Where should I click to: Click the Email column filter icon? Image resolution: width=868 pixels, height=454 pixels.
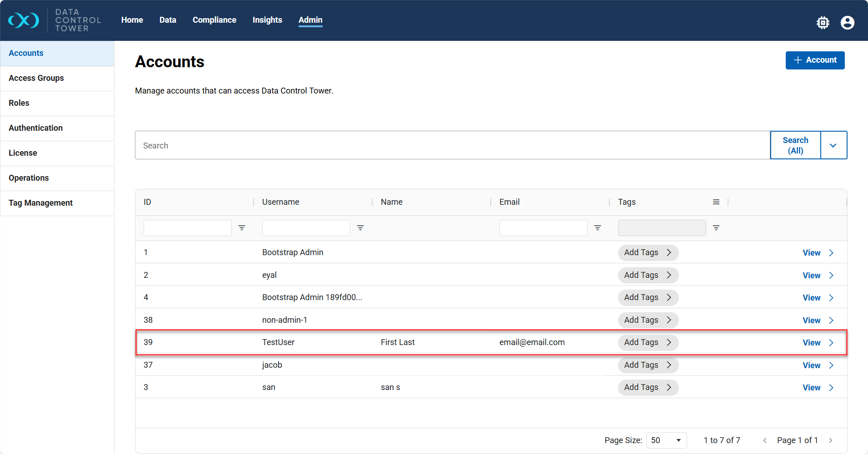598,228
